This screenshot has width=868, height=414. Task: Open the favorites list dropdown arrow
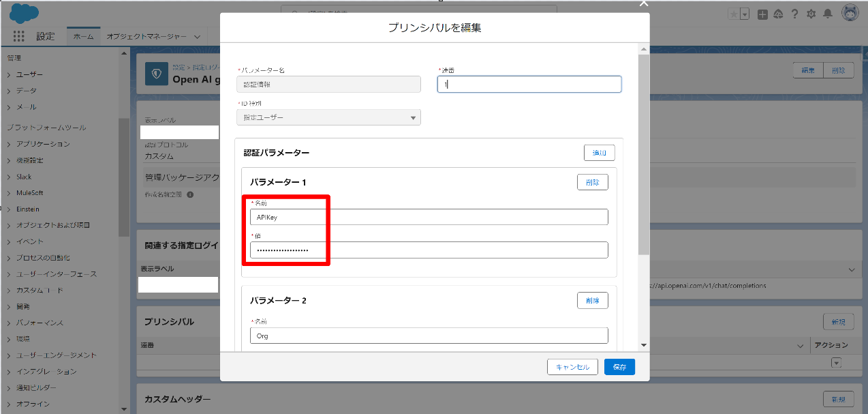745,14
